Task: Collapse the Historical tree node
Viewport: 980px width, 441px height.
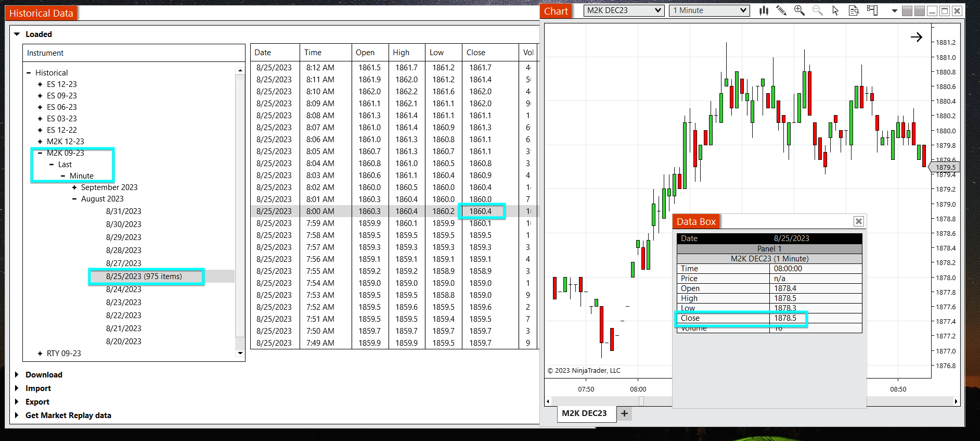Action: coord(29,73)
